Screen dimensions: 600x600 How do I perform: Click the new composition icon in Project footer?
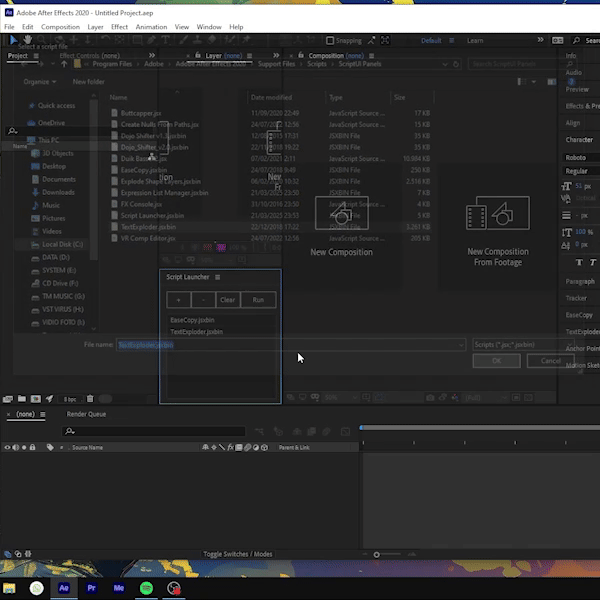(x=36, y=399)
